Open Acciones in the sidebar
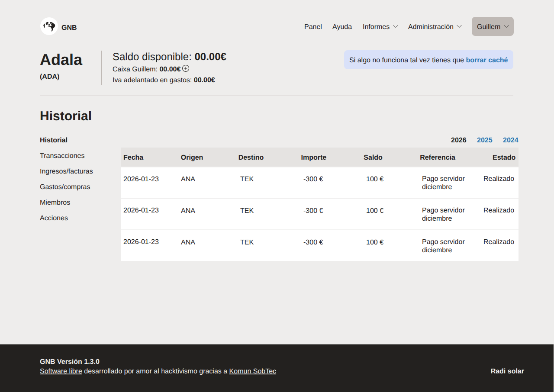The height and width of the screenshot is (392, 554). click(x=54, y=218)
